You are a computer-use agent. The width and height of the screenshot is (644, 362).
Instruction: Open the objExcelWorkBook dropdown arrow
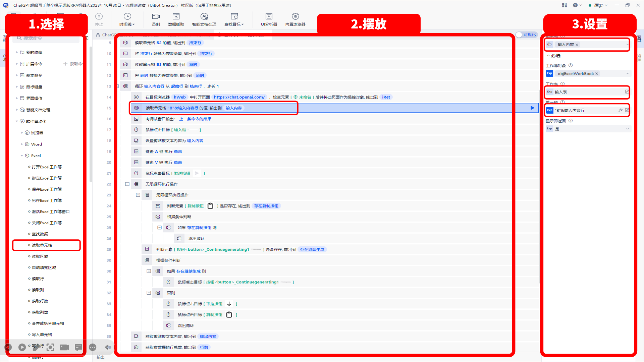(627, 73)
